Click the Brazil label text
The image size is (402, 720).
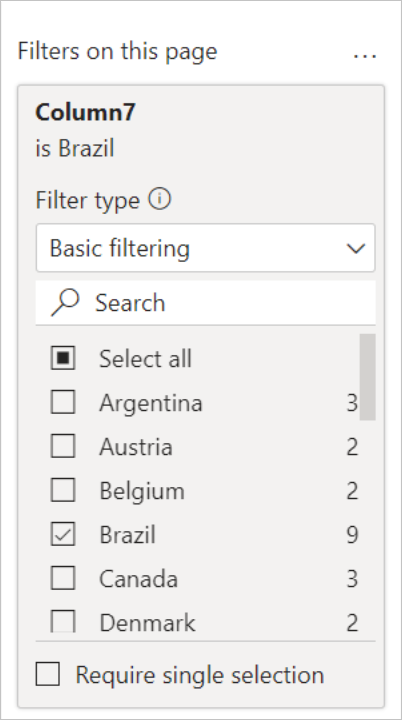(127, 534)
